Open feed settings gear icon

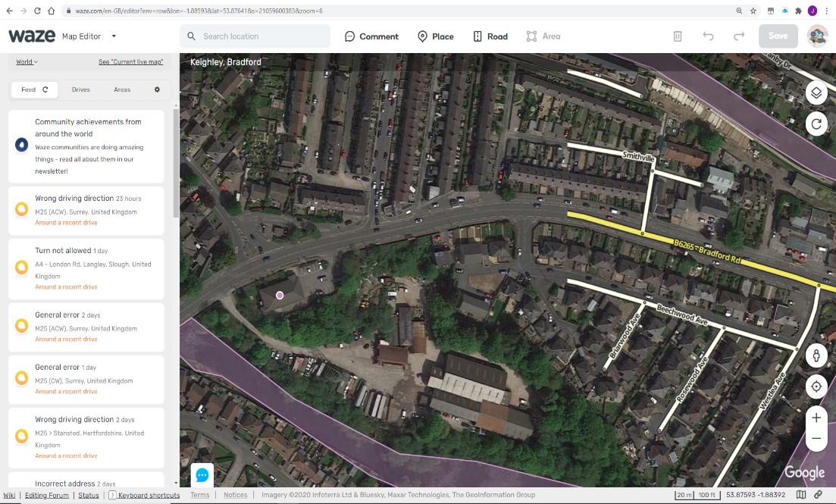157,89
